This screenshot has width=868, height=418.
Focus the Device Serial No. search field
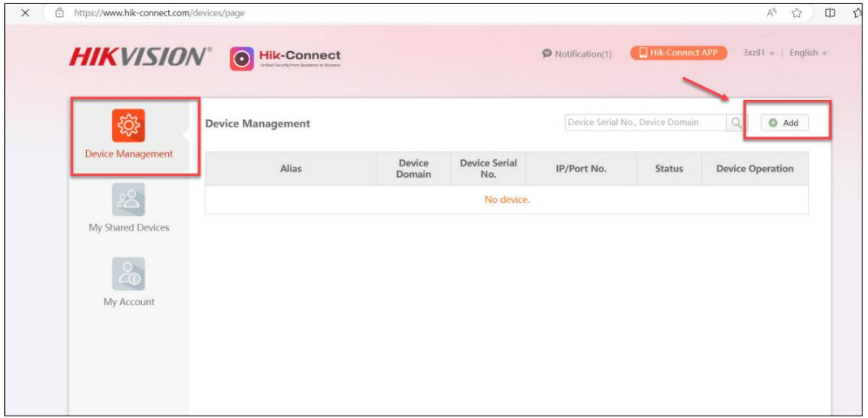click(645, 123)
